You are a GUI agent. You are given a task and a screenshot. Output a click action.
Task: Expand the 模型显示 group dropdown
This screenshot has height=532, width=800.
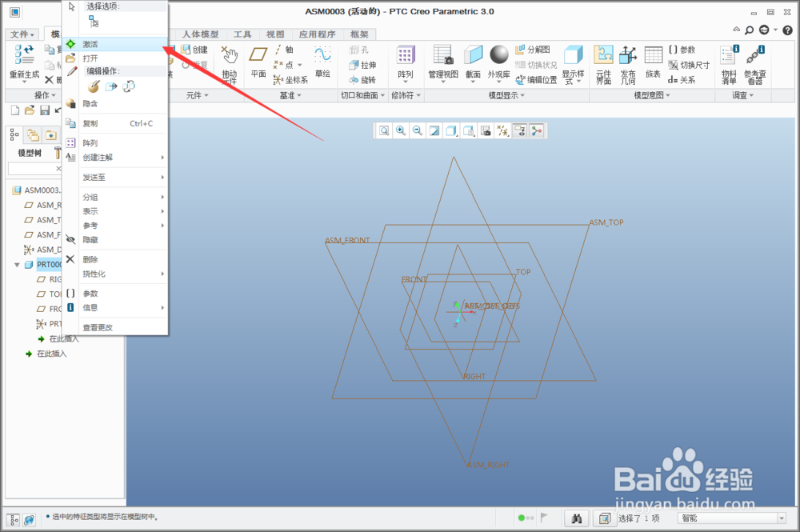click(x=506, y=95)
